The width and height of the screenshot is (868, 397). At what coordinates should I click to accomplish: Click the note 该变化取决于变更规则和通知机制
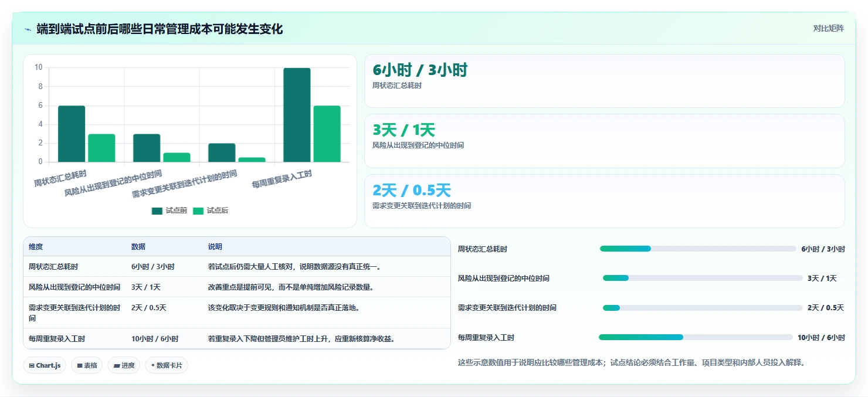click(284, 307)
